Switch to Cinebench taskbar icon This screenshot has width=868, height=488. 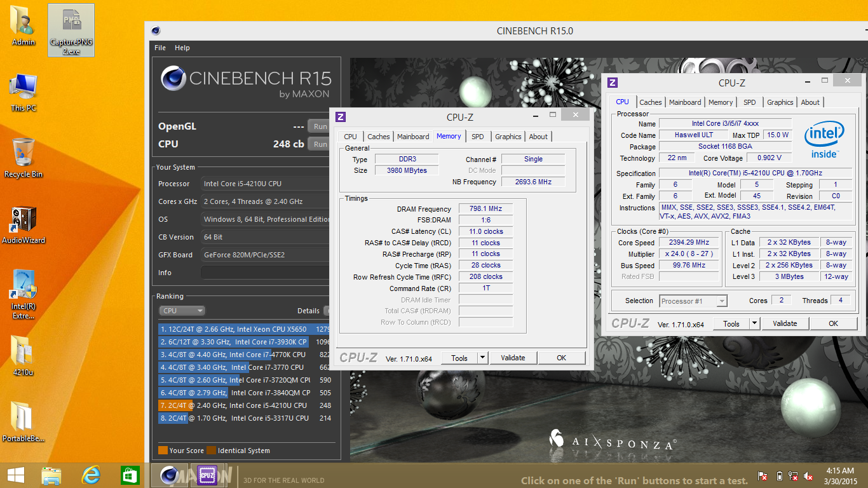(x=168, y=475)
